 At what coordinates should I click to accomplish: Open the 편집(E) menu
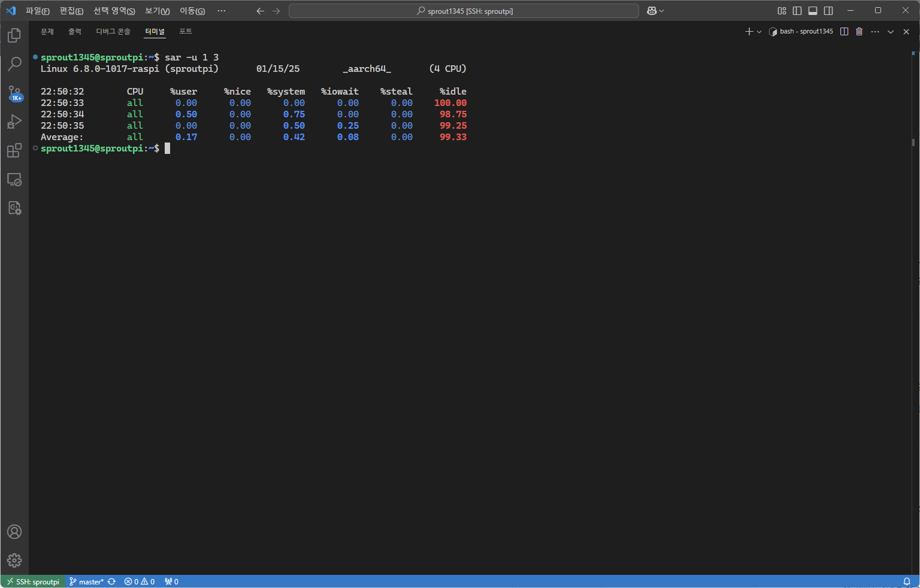[x=71, y=11]
